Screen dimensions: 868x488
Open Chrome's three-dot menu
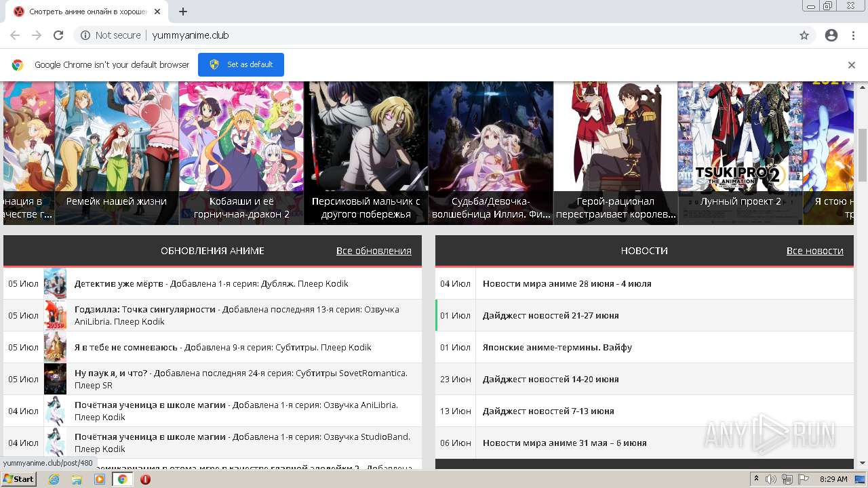[x=853, y=35]
